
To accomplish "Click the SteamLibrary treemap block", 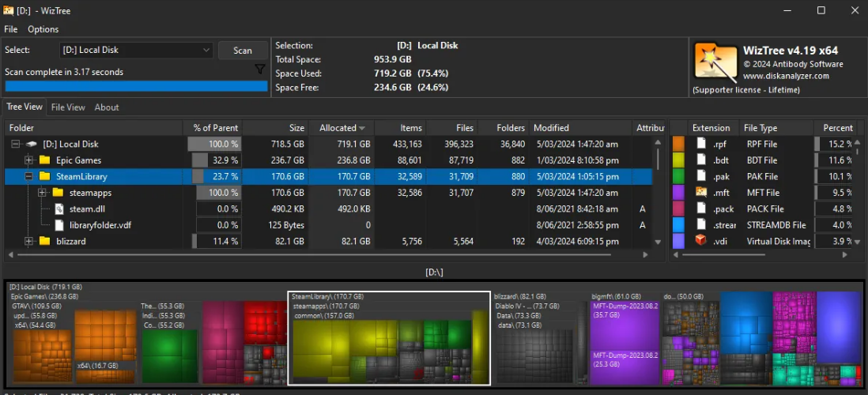I will [389, 338].
